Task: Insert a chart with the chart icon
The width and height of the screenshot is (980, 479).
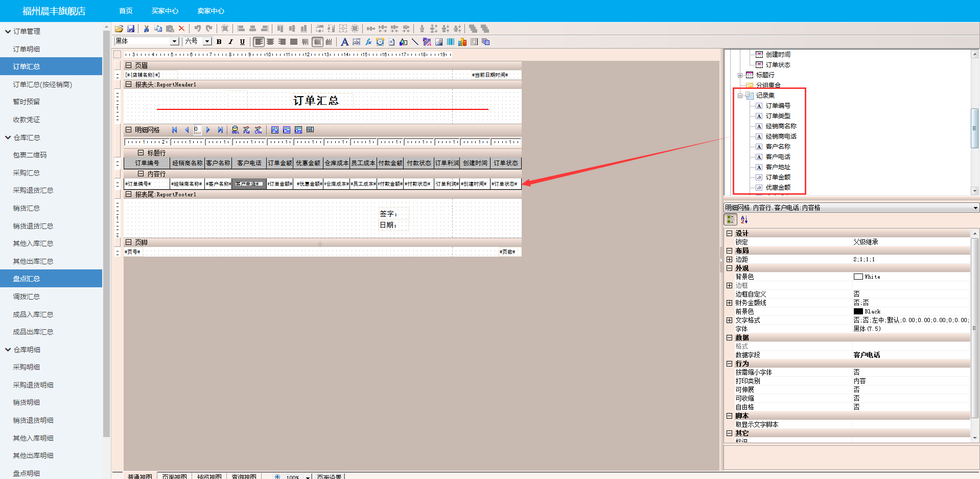Action: click(x=462, y=42)
